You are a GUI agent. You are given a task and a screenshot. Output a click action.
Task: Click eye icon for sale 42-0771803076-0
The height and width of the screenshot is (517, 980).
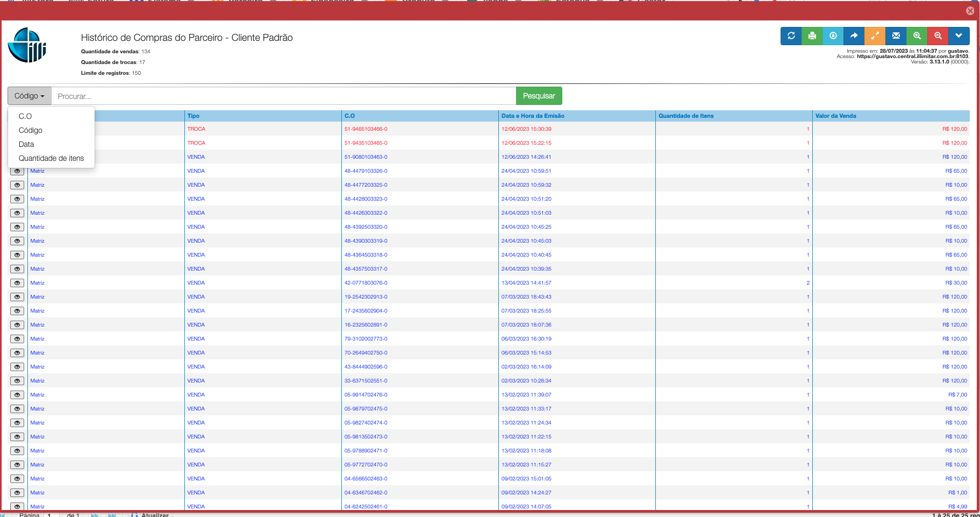17,283
